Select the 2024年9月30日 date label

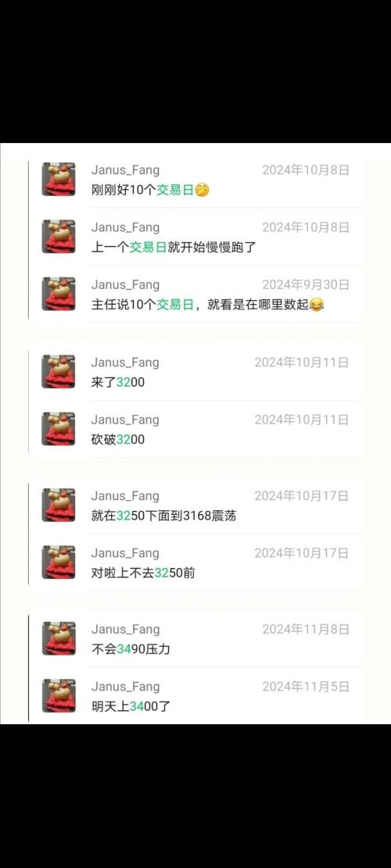pos(306,285)
